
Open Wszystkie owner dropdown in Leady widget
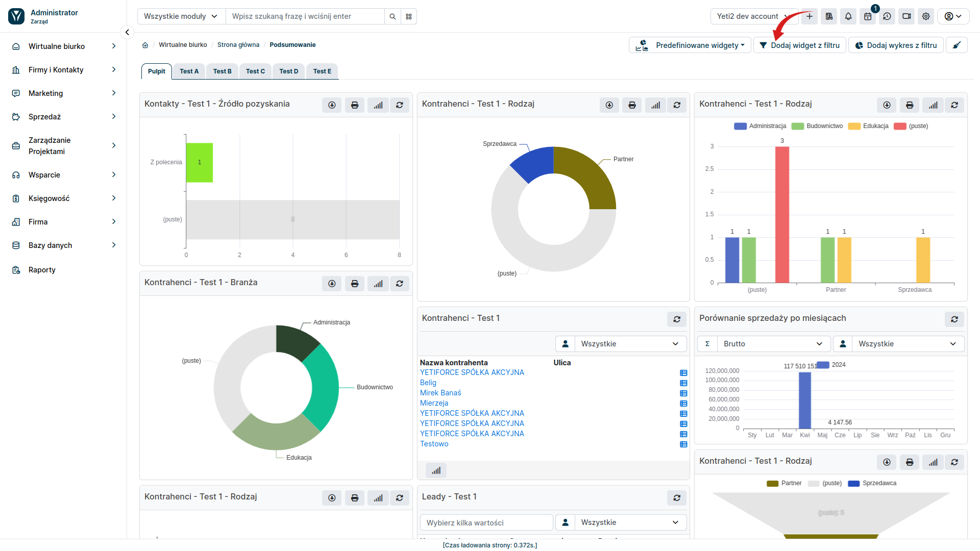coord(631,522)
